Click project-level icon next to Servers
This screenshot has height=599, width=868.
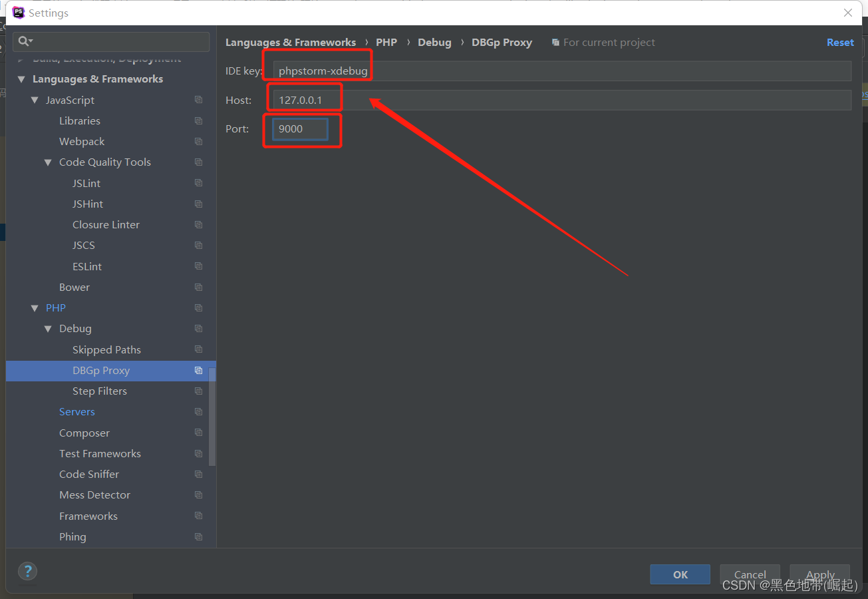(198, 412)
